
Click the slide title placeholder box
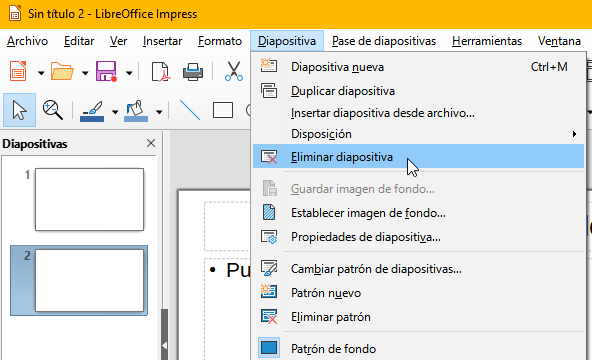(227, 226)
